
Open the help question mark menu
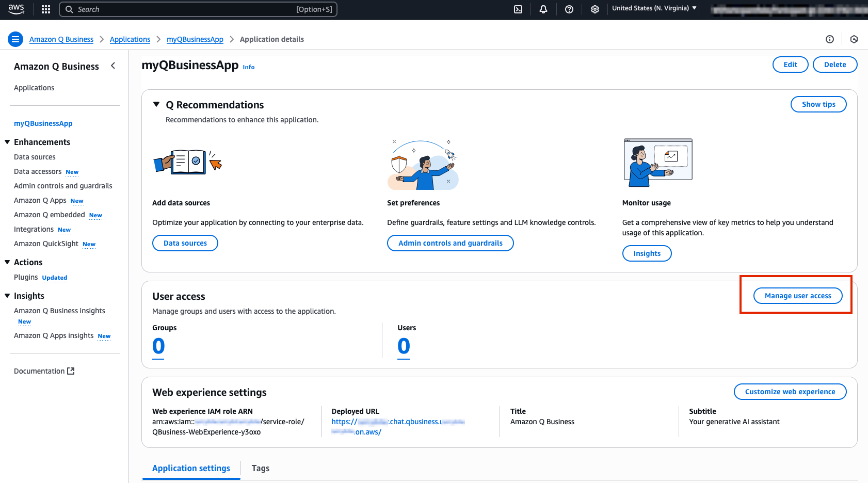point(569,9)
